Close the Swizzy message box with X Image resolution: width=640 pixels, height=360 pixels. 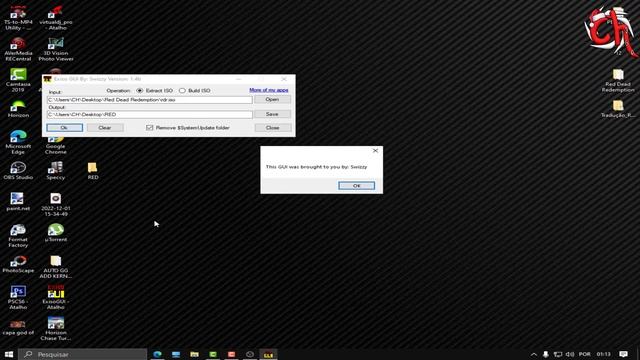(x=375, y=151)
